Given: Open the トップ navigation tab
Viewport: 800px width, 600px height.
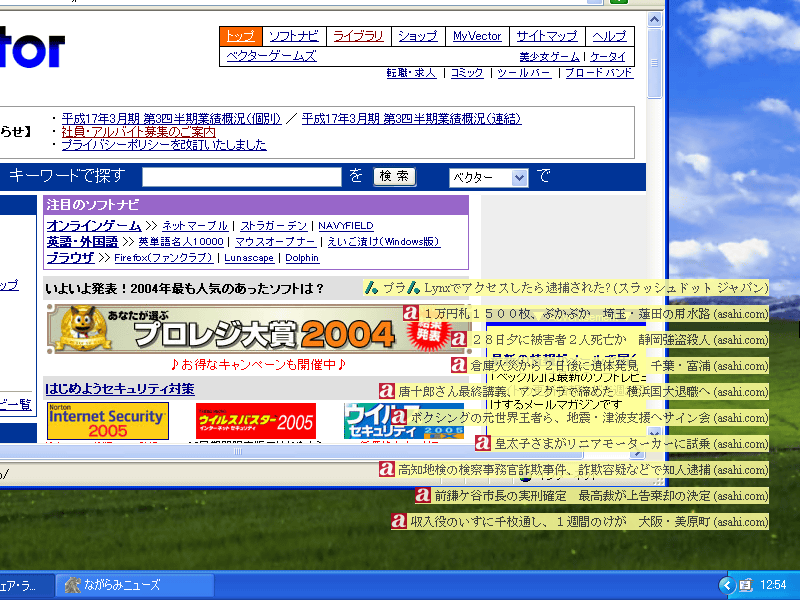Looking at the screenshot, I should pyautogui.click(x=240, y=36).
